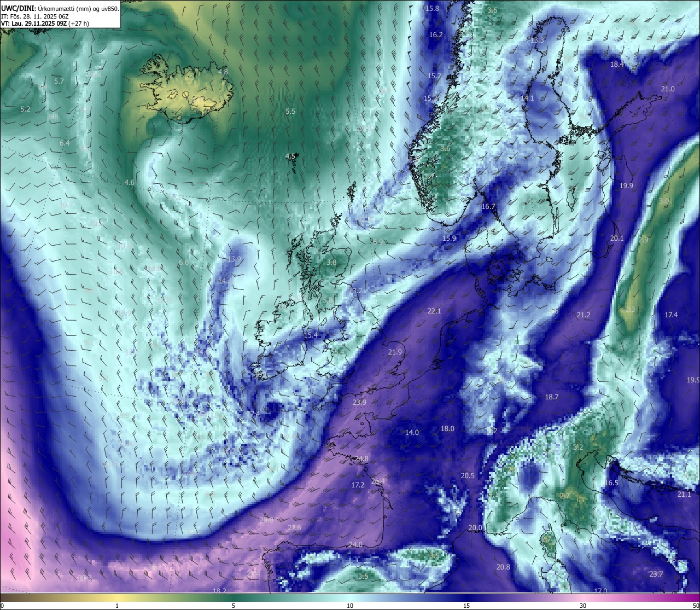Viewport: 700px width, 610px height.
Task: Click the 17.2 value label
Action: [358, 485]
